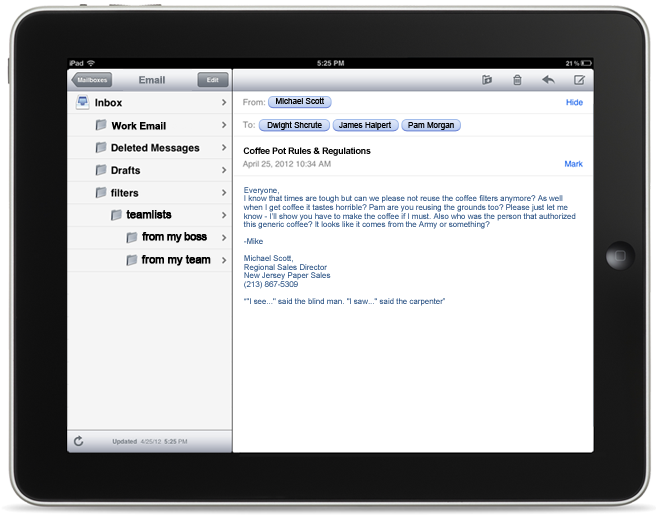The height and width of the screenshot is (515, 656).
Task: Tap the subject 'Coffee Pot Rules & Regulations'
Action: (307, 151)
